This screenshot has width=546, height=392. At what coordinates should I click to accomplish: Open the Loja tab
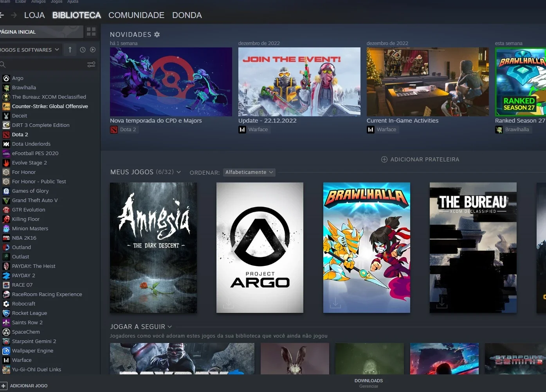pos(34,15)
